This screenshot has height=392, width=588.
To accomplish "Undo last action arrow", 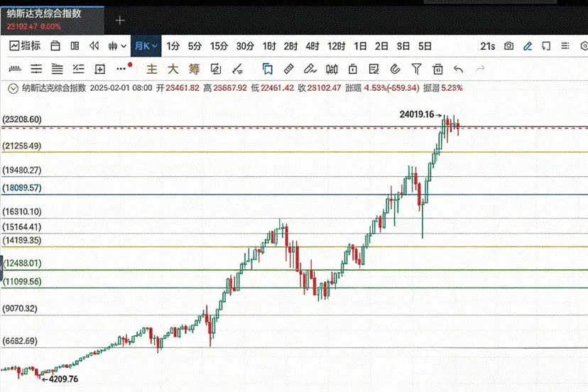I will click(x=458, y=69).
